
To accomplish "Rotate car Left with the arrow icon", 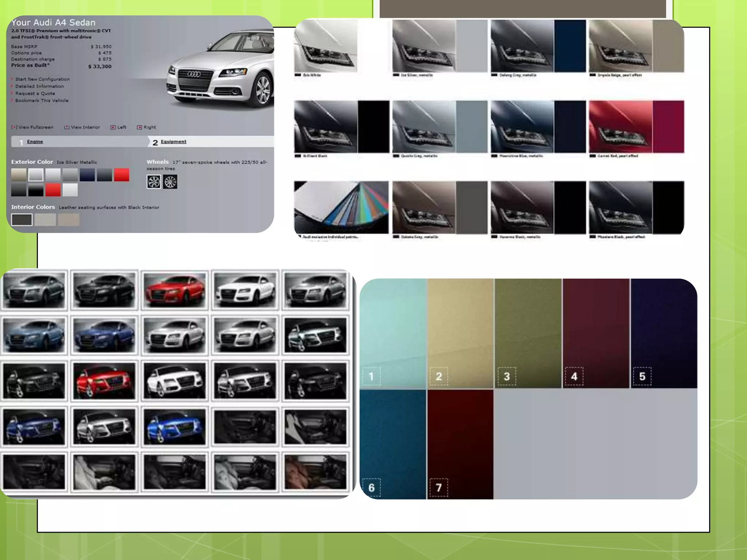I will pyautogui.click(x=113, y=127).
